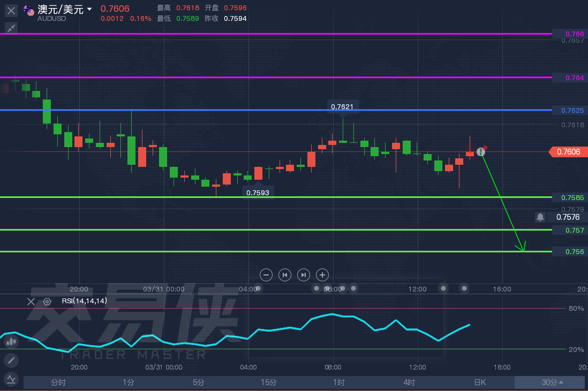This screenshot has width=588, height=391.
Task: Zoom out chart with minus button
Action: (266, 275)
